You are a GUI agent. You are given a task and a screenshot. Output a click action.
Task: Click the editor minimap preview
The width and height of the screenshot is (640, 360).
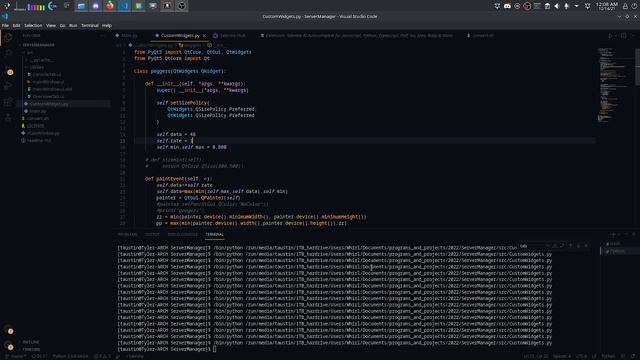pyautogui.click(x=612, y=85)
